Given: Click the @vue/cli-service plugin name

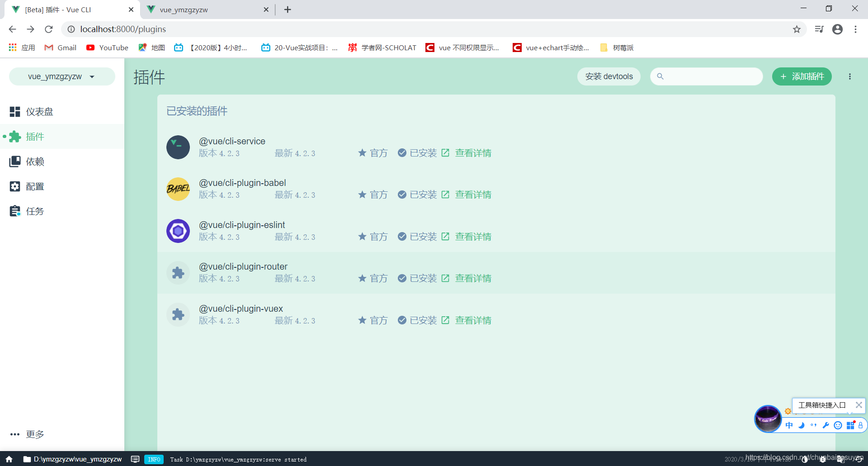Looking at the screenshot, I should click(x=232, y=141).
